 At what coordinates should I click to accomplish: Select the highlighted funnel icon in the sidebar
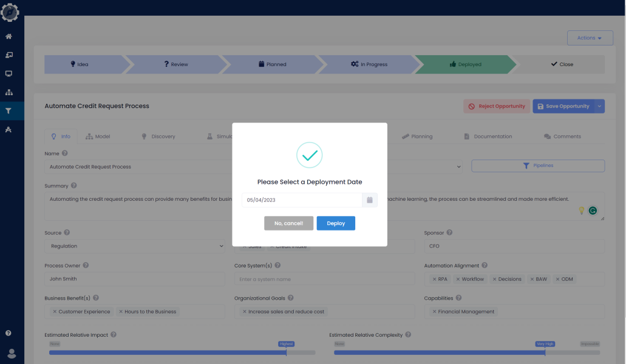click(x=10, y=110)
